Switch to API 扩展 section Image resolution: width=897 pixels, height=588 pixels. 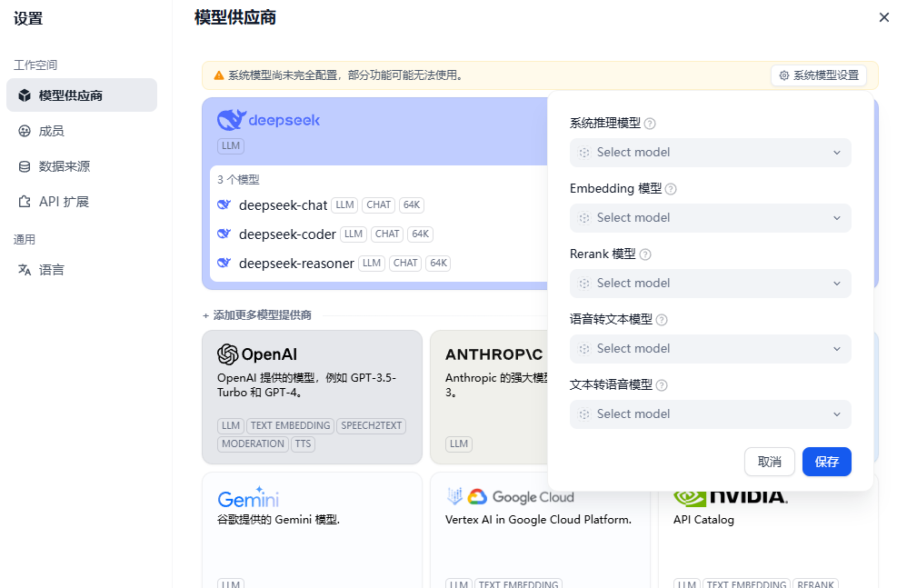(64, 202)
